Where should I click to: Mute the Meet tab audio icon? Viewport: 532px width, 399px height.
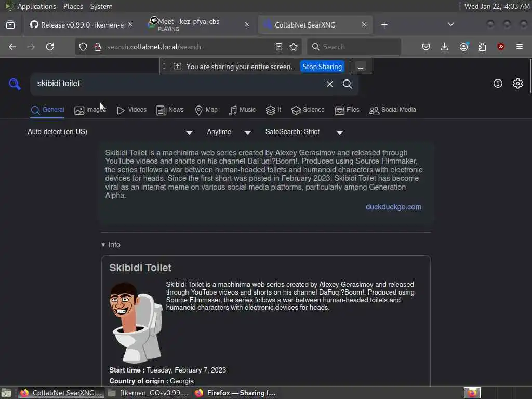(x=154, y=20)
